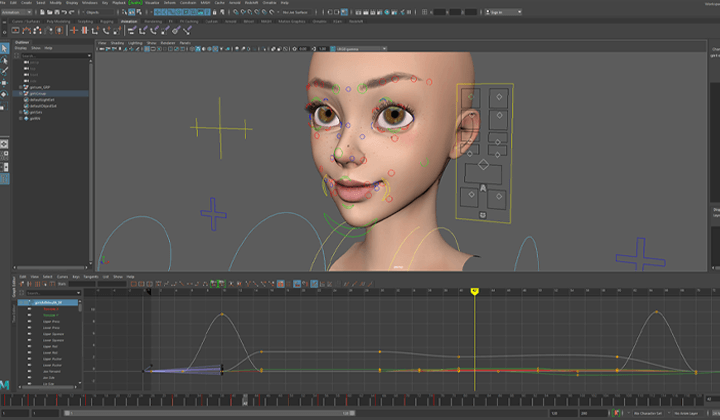Click the time range slider bar
This screenshot has height=420, width=720.
point(209,413)
